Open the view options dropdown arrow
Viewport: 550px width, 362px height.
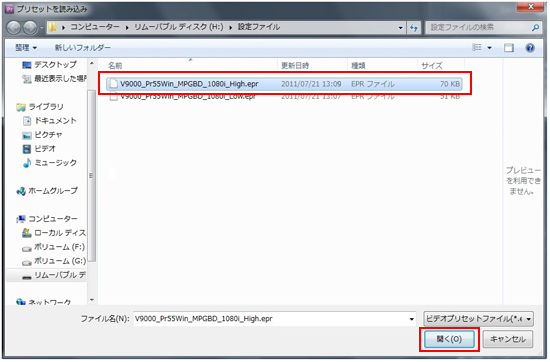[489, 47]
